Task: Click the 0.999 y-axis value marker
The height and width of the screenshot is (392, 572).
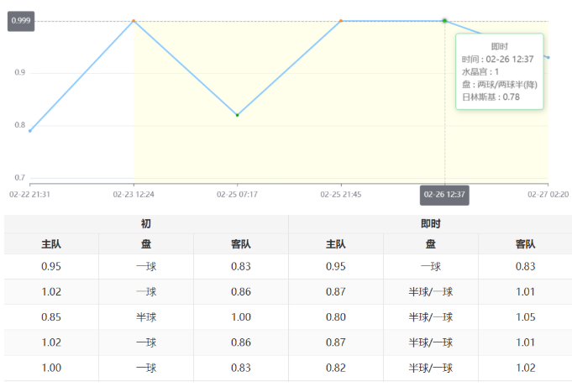Action: pyautogui.click(x=20, y=21)
